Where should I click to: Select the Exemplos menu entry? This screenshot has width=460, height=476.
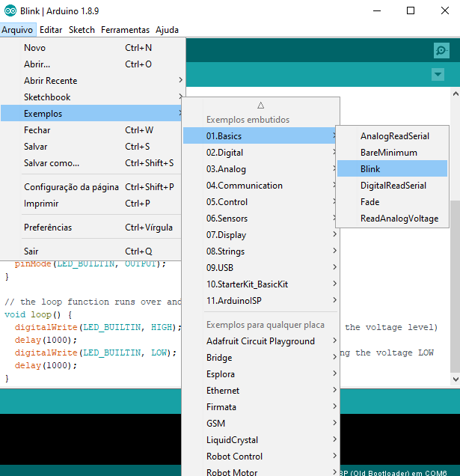coord(91,113)
